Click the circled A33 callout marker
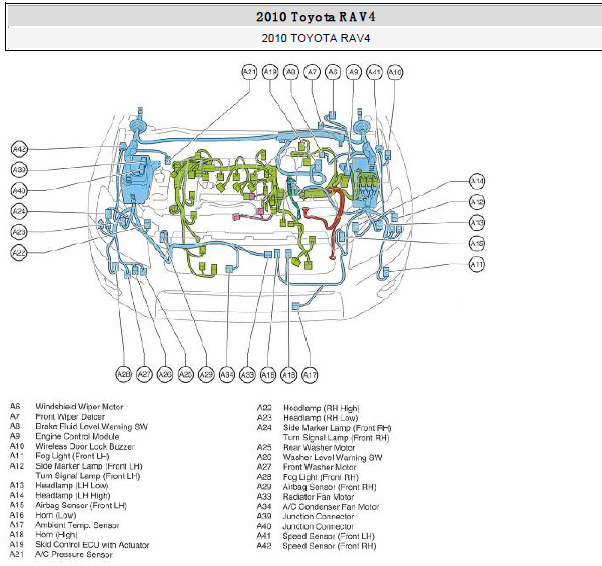 click(x=247, y=374)
